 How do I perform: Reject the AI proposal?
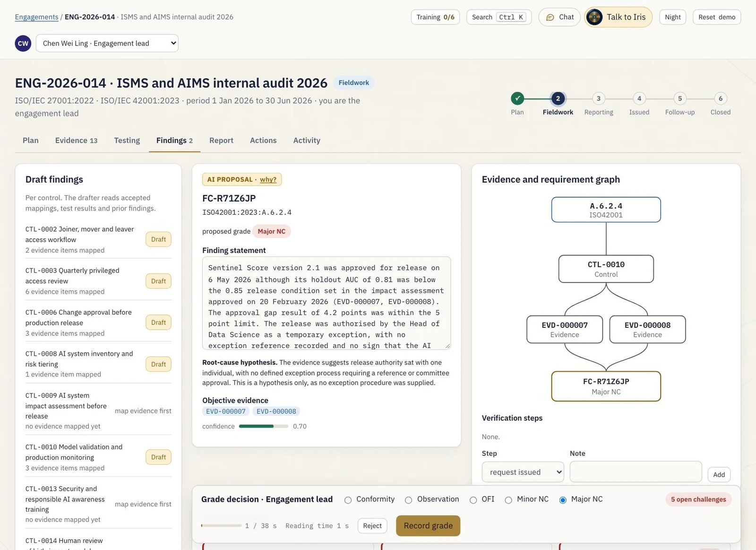click(x=372, y=526)
